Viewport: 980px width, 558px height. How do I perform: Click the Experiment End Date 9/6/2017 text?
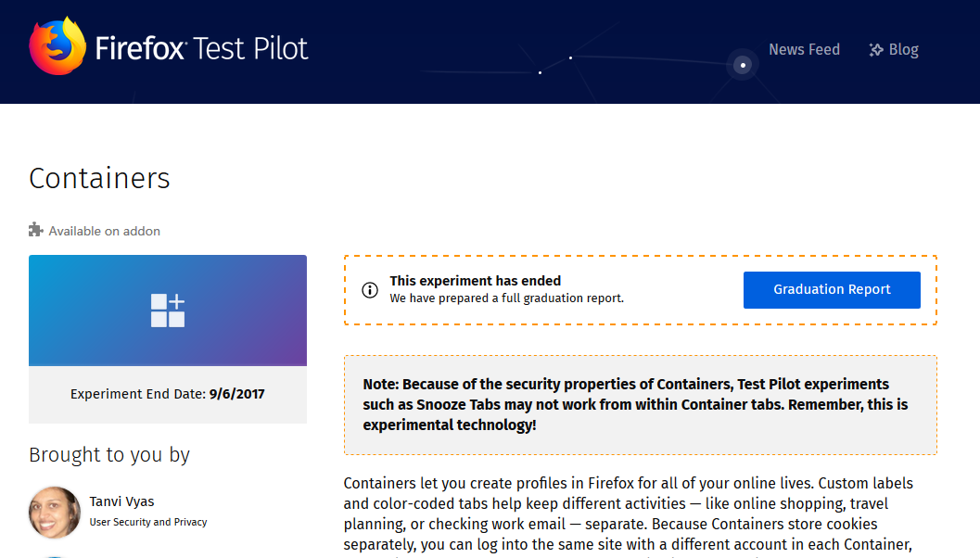coord(168,394)
